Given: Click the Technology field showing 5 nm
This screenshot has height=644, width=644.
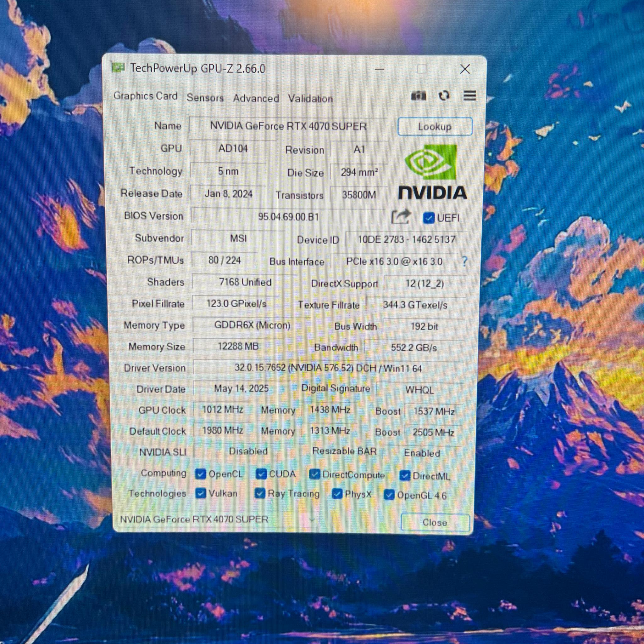Looking at the screenshot, I should point(228,171).
